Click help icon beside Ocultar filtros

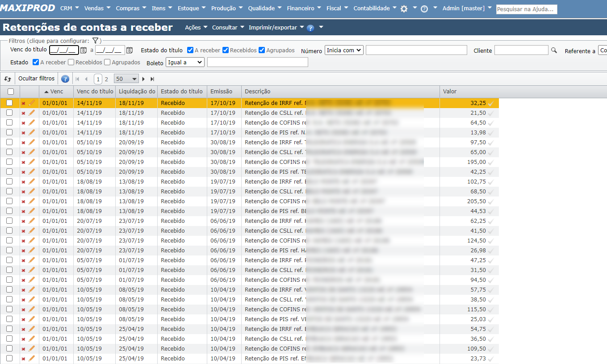point(65,79)
